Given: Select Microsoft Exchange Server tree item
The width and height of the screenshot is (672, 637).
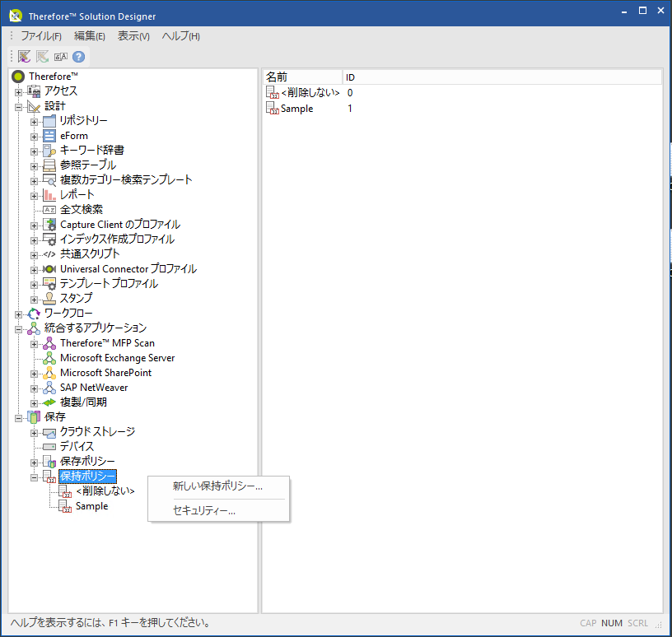Looking at the screenshot, I should pyautogui.click(x=118, y=358).
